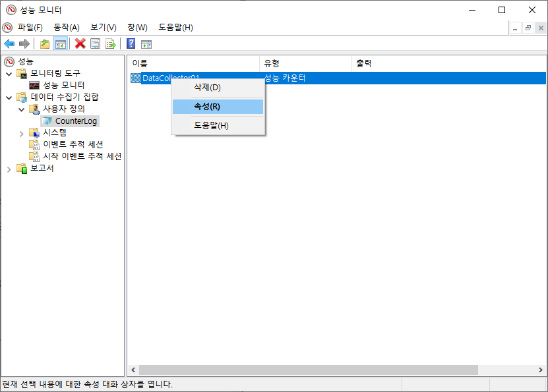The width and height of the screenshot is (548, 392).
Task: Open the 동작(A) menu
Action: point(67,27)
